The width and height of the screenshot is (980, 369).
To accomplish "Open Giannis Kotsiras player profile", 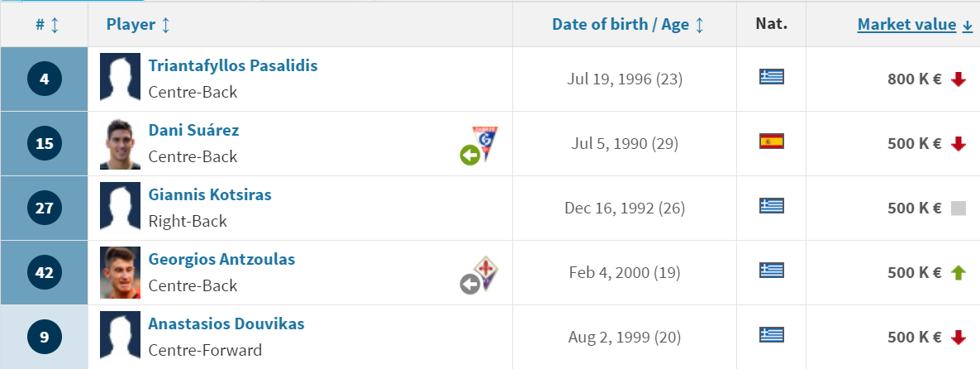I will 210,194.
